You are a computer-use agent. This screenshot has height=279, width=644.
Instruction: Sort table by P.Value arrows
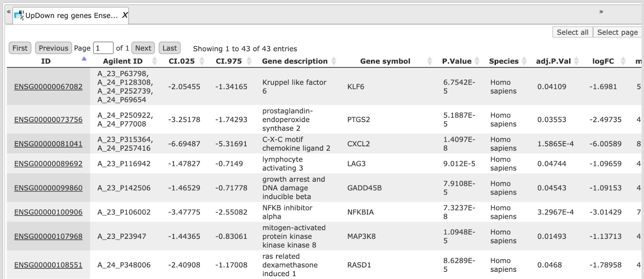477,61
